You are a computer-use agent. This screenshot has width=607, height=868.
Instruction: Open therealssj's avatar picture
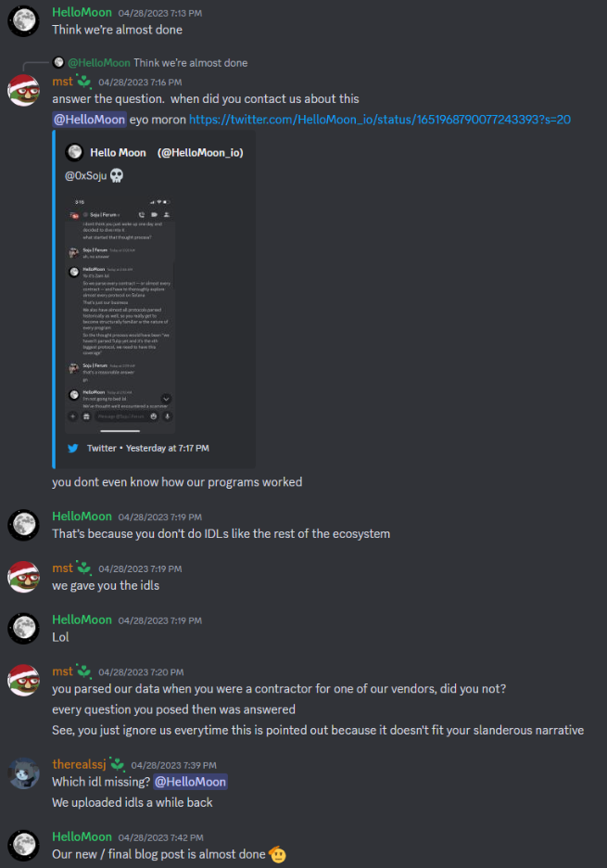pos(23,772)
